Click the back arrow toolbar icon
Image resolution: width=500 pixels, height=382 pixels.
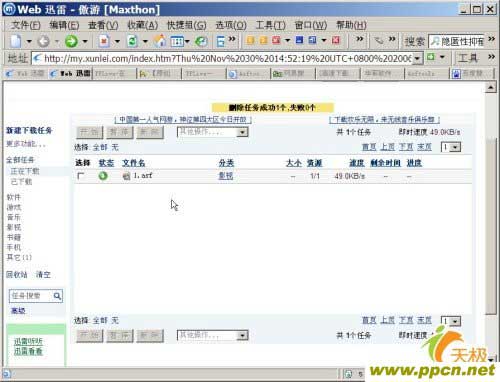(44, 42)
